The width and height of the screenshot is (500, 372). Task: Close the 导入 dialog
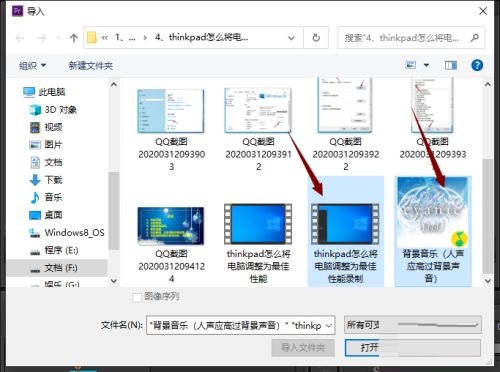(x=483, y=11)
